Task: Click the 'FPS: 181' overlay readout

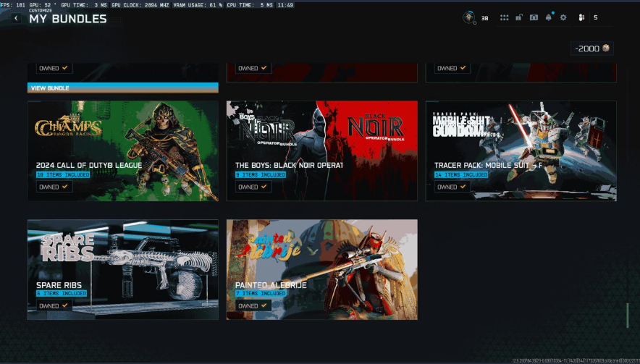Action: pyautogui.click(x=13, y=5)
